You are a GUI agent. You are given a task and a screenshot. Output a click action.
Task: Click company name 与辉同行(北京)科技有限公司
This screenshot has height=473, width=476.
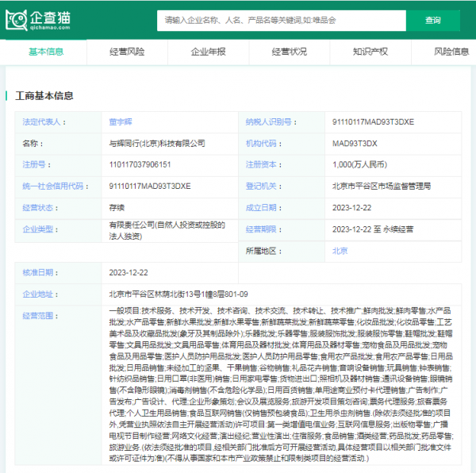(157, 144)
